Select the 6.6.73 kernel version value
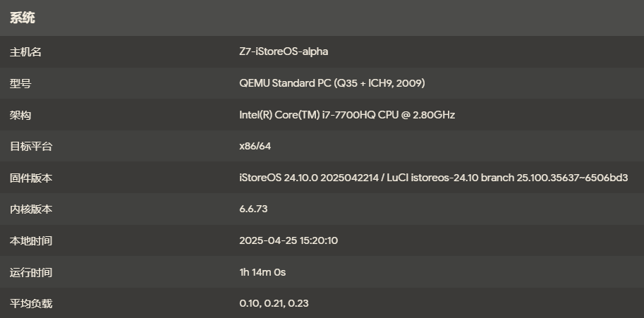Screen dimensions: 644x318 [253, 209]
